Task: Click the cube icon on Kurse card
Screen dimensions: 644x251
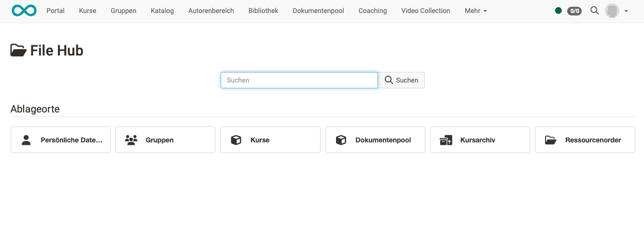Action: pos(236,140)
